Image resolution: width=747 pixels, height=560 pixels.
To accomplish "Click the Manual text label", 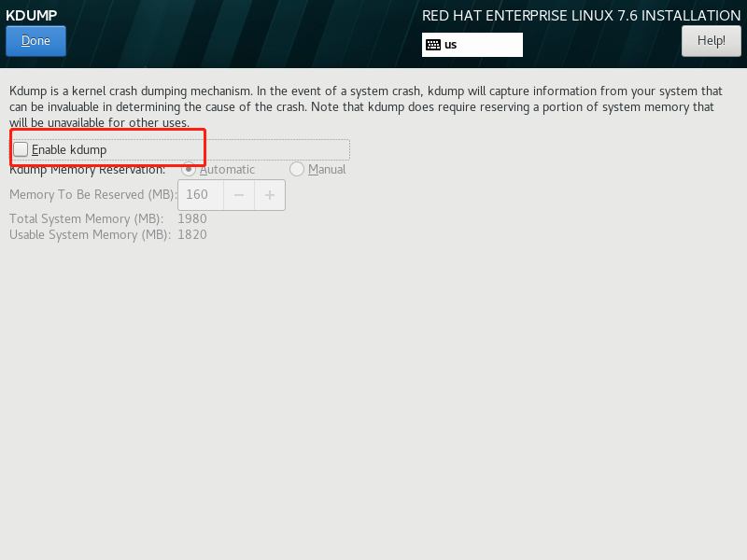I will [327, 170].
